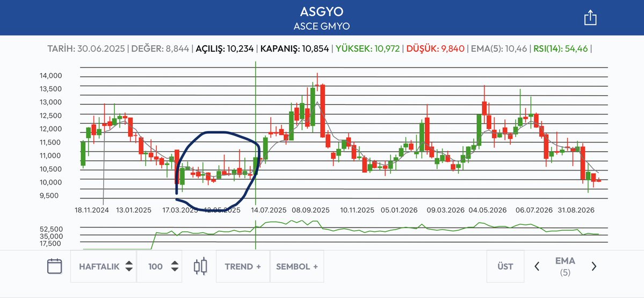The width and height of the screenshot is (644, 298).
Task: Click the 08.09.2025 date axis label
Action: coord(311,210)
